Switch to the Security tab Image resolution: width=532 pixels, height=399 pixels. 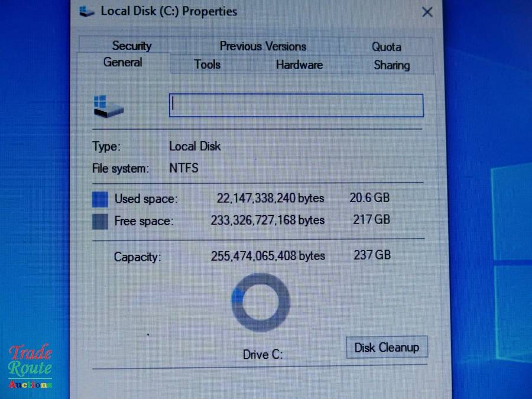click(132, 46)
